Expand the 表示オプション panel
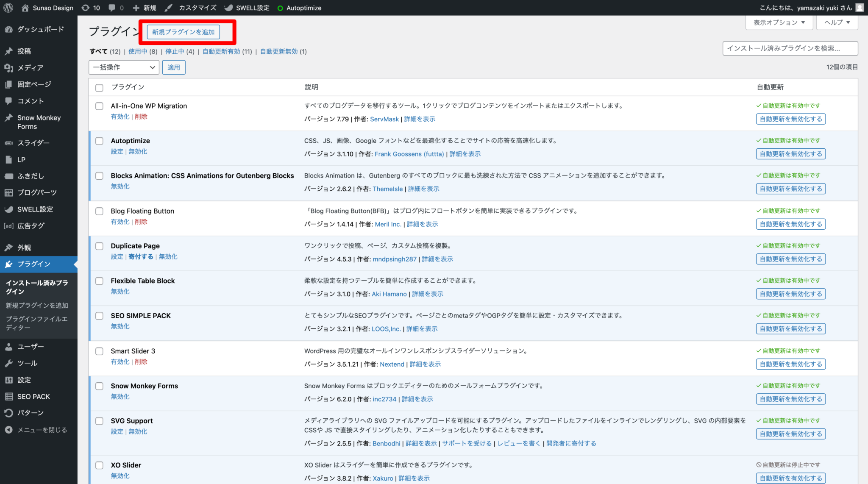 [x=779, y=22]
